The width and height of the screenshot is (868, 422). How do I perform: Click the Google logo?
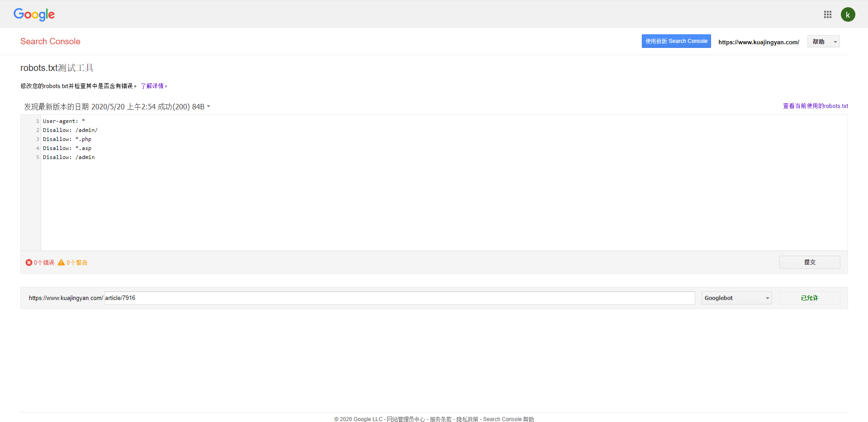click(x=34, y=14)
